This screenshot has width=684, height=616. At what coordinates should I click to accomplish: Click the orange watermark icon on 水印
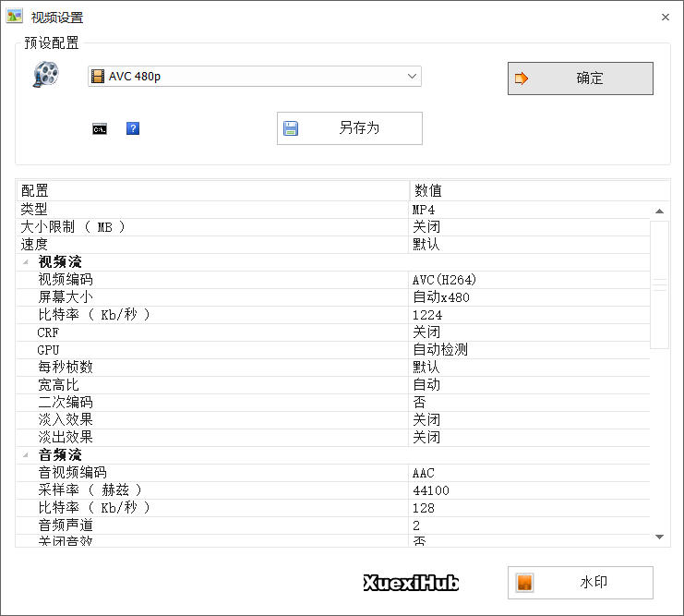click(x=523, y=583)
